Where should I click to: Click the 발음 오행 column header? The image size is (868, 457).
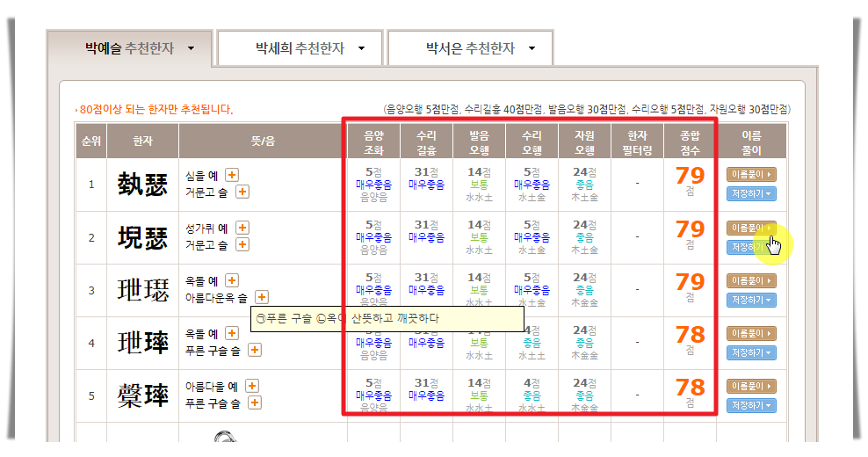(479, 141)
